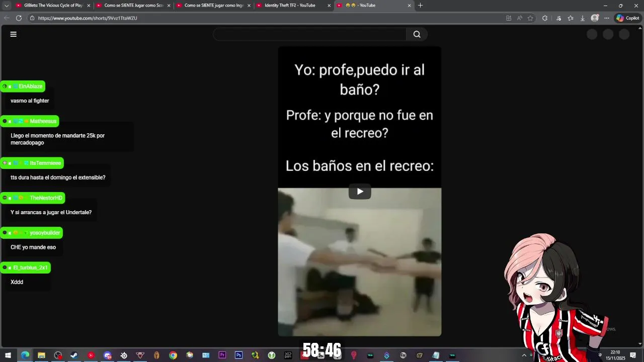Viewport: 644px width, 362px height.
Task: Close the GIBlets Vicious Cycle tab
Action: click(89, 6)
